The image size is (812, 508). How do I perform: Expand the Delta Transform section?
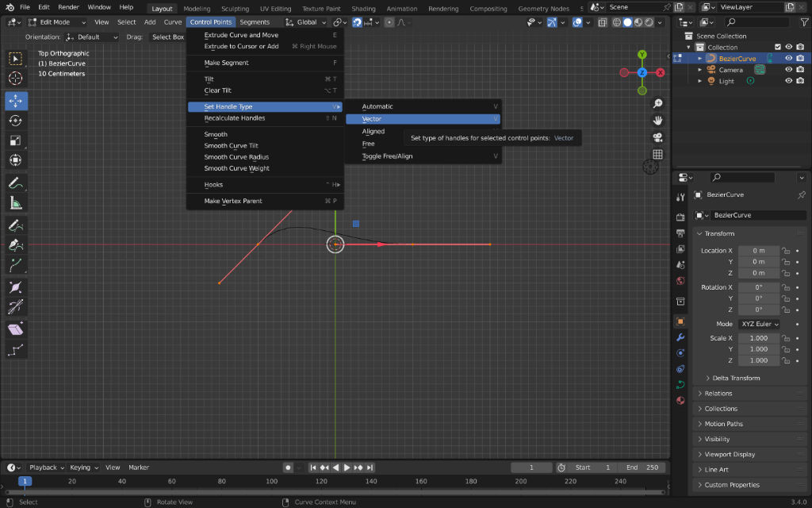click(x=736, y=378)
